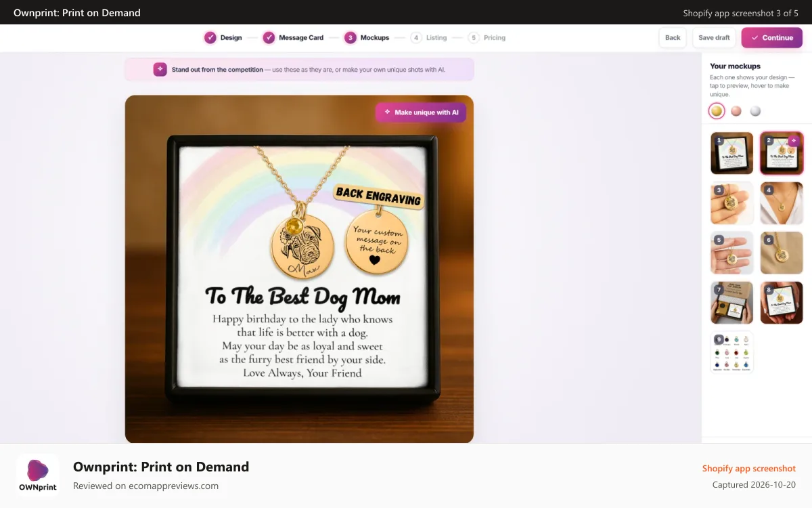Click the 'Your mockups' heading
The width and height of the screenshot is (812, 508).
click(735, 66)
